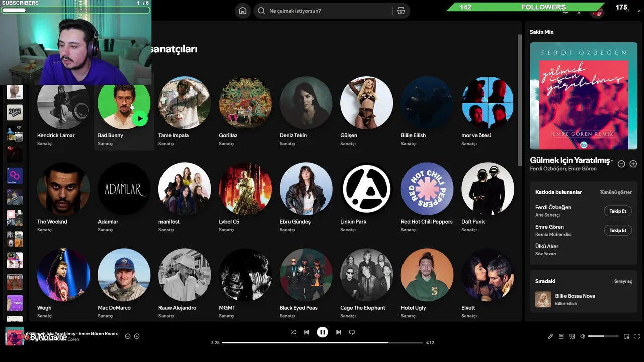The width and height of the screenshot is (644, 362).
Task: Open Black Eyed Peas artist picture
Action: coord(306,275)
